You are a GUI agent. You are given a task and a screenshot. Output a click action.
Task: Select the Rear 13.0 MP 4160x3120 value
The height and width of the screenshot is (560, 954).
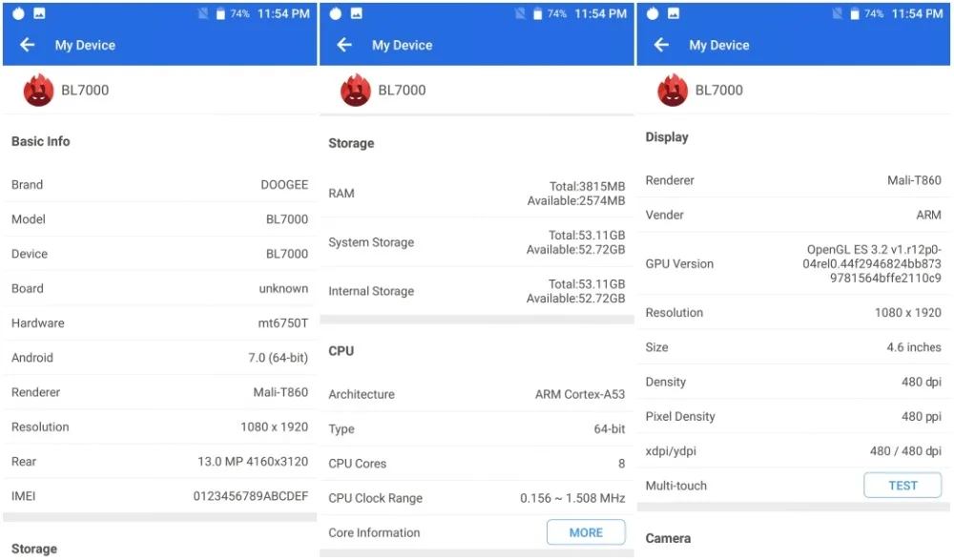(x=253, y=462)
